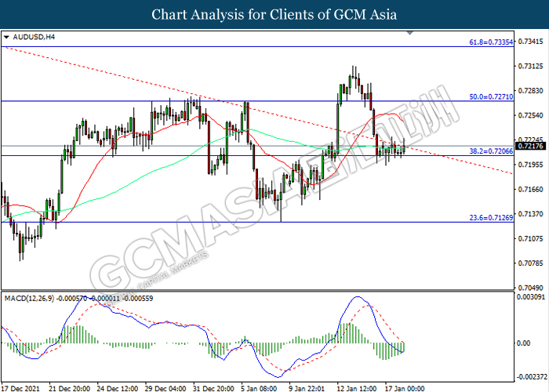Screen dimensions: 549x392
Task: Click the 17 Dec 2021 time label
Action: (20, 388)
